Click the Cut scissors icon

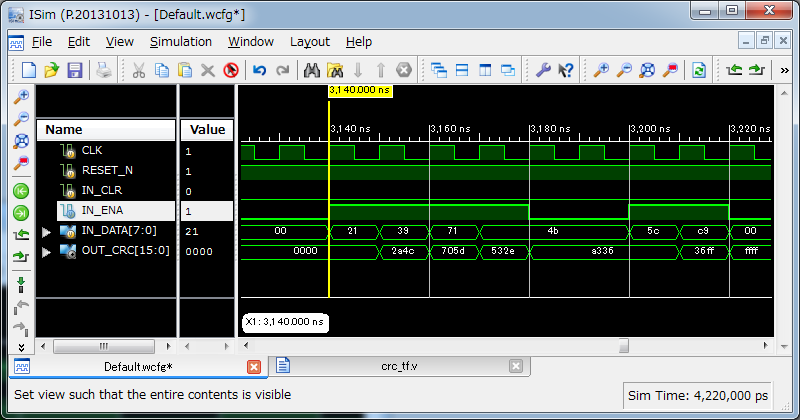[x=138, y=70]
